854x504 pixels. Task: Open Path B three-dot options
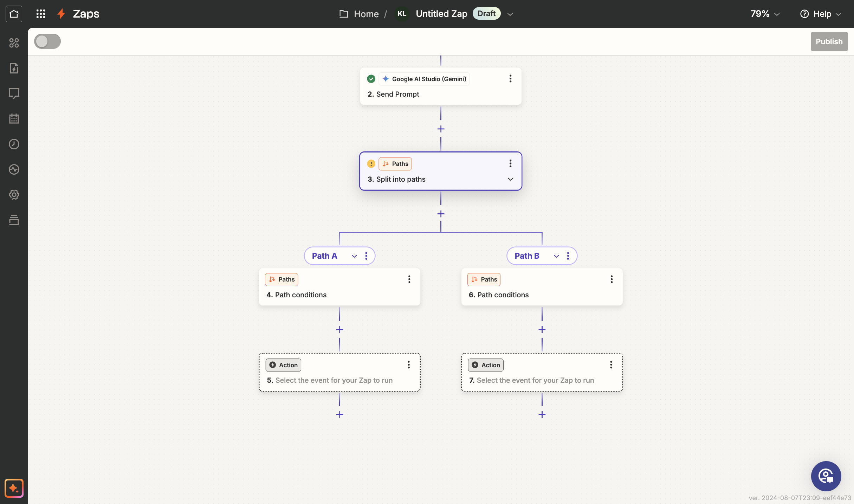[x=568, y=256]
